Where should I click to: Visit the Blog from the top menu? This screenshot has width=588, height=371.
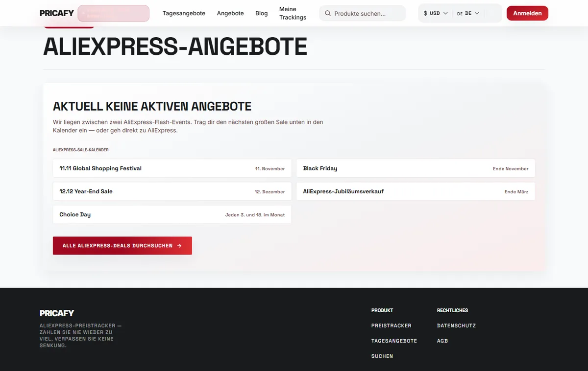[262, 13]
